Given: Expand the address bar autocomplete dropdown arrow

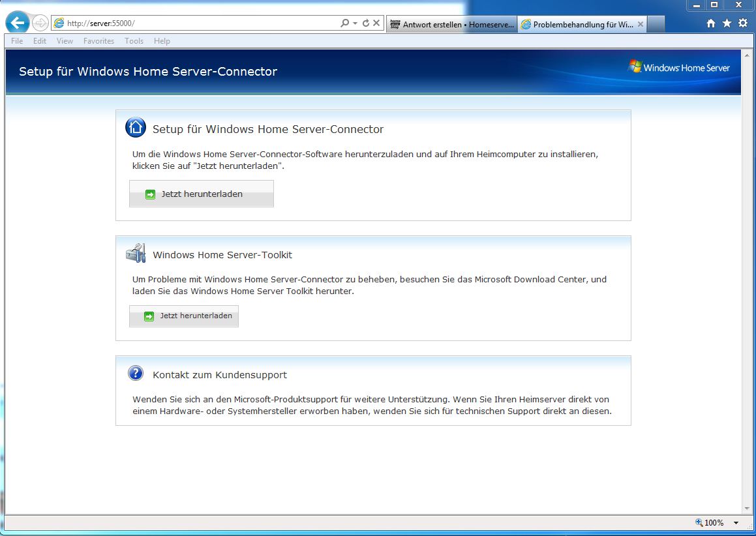Looking at the screenshot, I should point(355,23).
